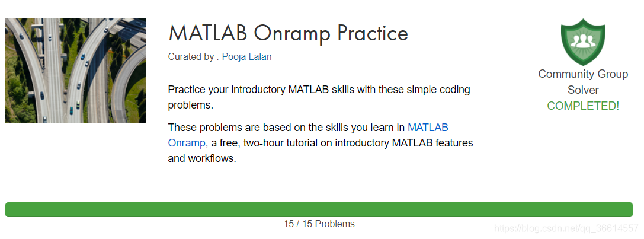Click the green "COMPLETED!" status text
The height and width of the screenshot is (239, 644).
point(583,106)
